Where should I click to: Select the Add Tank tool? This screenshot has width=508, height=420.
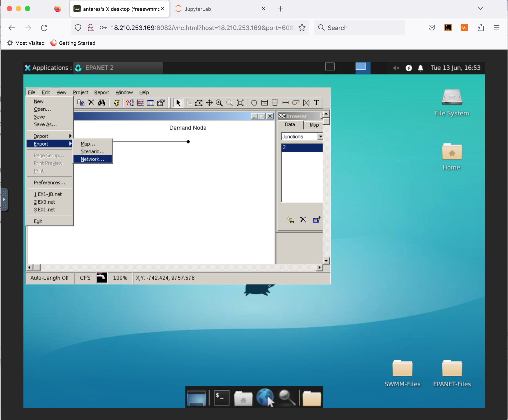click(x=275, y=103)
